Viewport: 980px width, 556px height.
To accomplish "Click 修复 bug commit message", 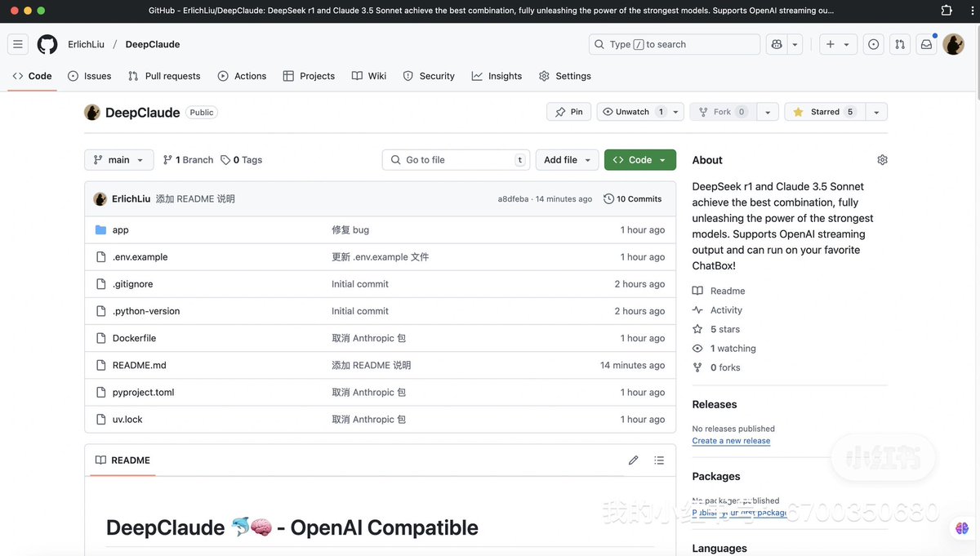I will 350,230.
